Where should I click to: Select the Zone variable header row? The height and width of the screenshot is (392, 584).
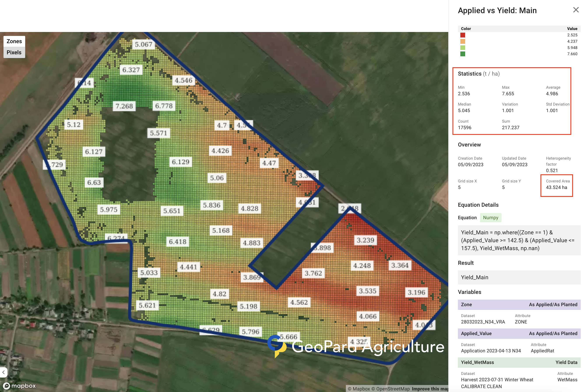[519, 304]
